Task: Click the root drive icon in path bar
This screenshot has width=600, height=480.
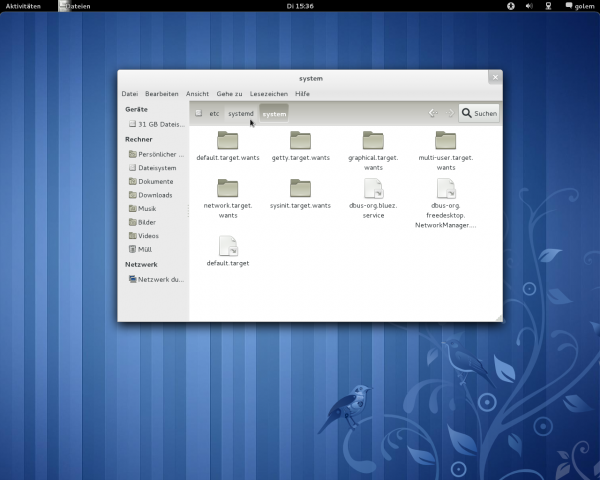Action: [x=198, y=113]
